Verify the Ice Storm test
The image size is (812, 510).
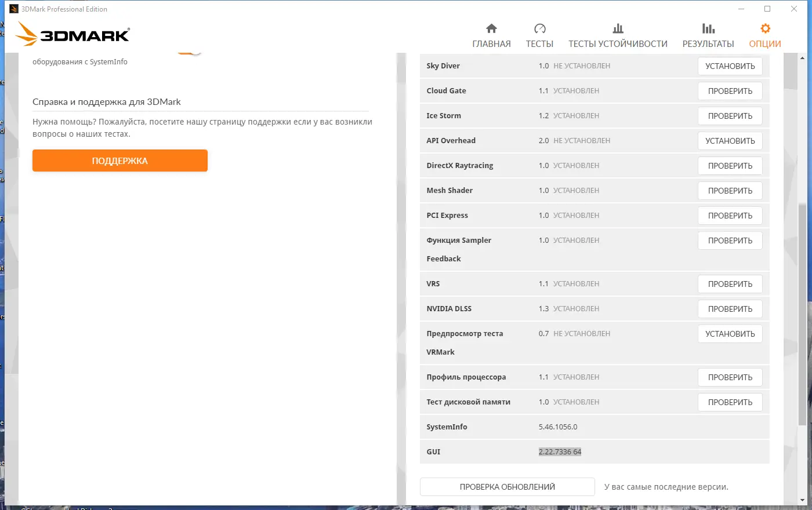(730, 116)
